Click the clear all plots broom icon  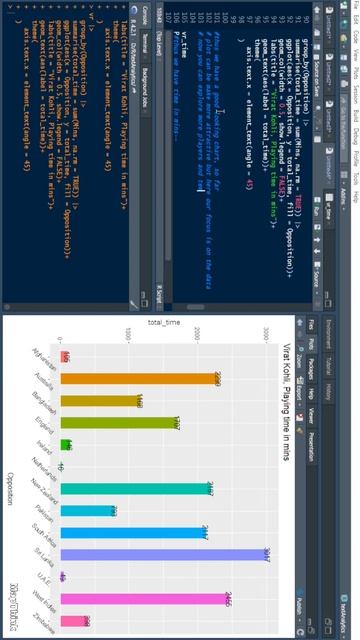(x=300, y=430)
